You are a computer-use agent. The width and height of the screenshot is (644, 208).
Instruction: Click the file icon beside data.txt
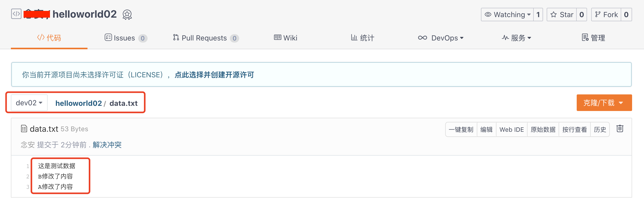[x=24, y=129]
